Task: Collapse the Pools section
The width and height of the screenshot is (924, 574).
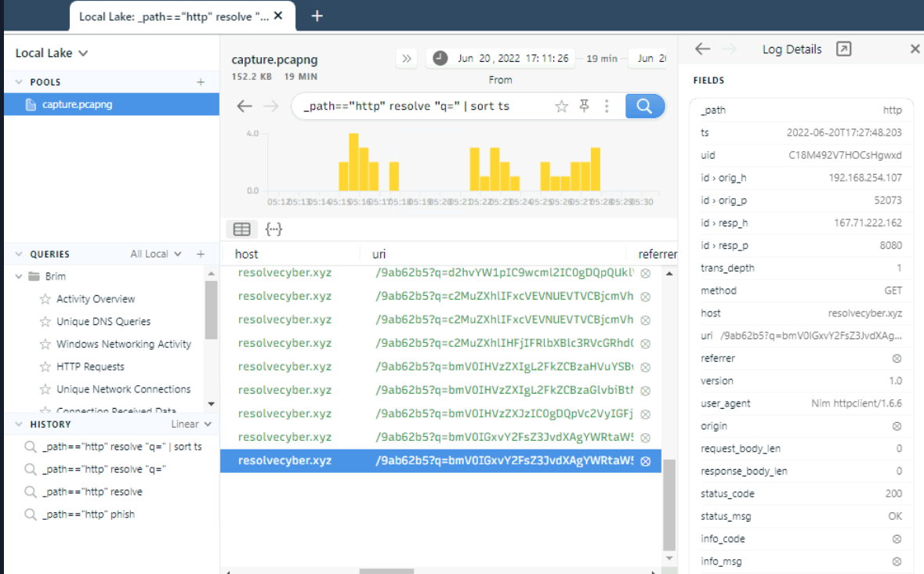Action: pyautogui.click(x=19, y=82)
